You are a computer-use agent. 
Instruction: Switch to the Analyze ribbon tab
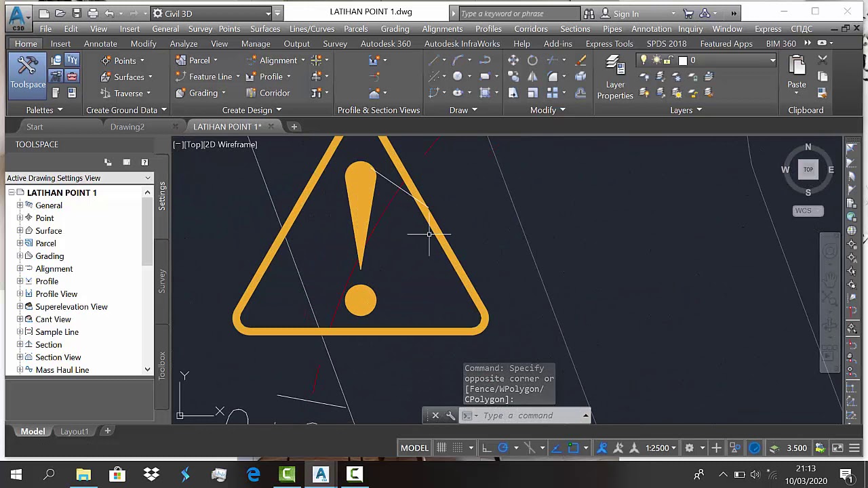tap(184, 43)
